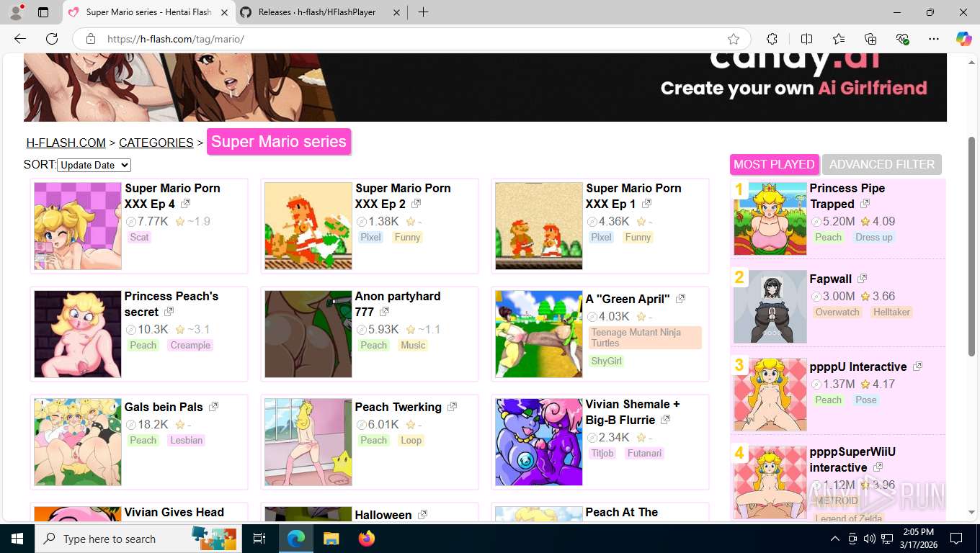Switch to the ADVANCED FILTER tab
980x553 pixels.
882,164
